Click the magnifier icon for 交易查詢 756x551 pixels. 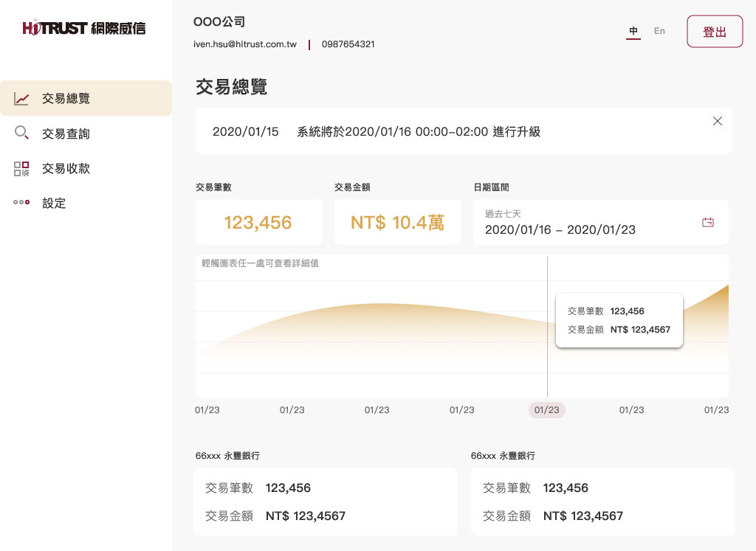click(x=21, y=134)
